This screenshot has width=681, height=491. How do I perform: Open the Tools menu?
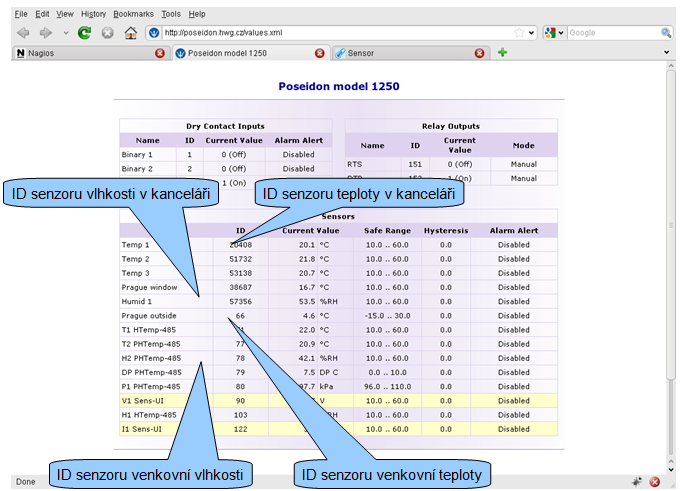coord(171,14)
